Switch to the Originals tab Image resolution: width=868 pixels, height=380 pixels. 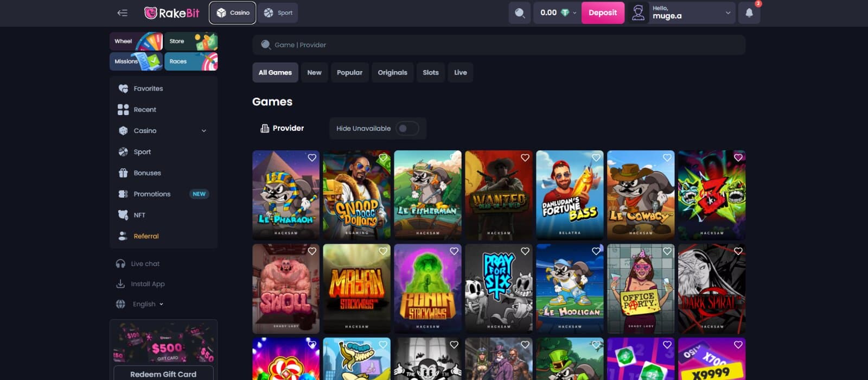(392, 73)
